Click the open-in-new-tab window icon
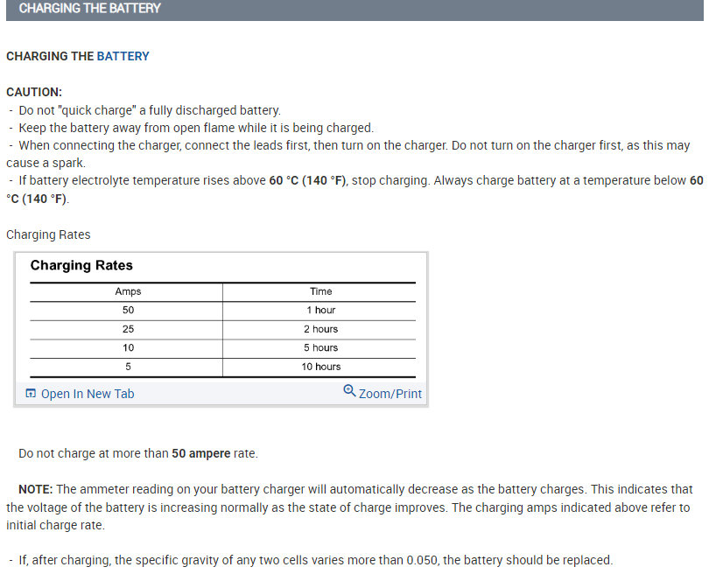The image size is (716, 588). [x=31, y=393]
